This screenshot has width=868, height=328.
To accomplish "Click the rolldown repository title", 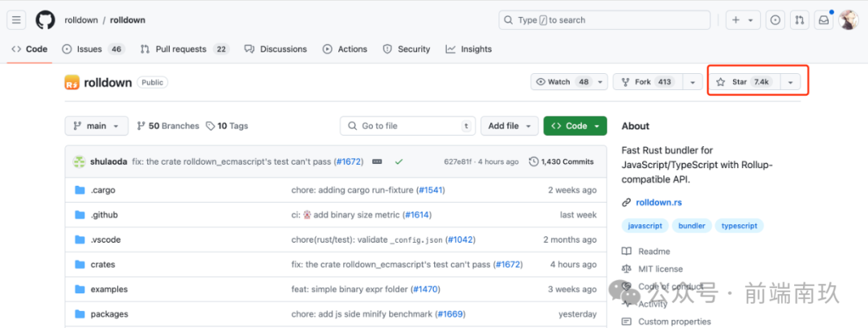I will (x=108, y=83).
